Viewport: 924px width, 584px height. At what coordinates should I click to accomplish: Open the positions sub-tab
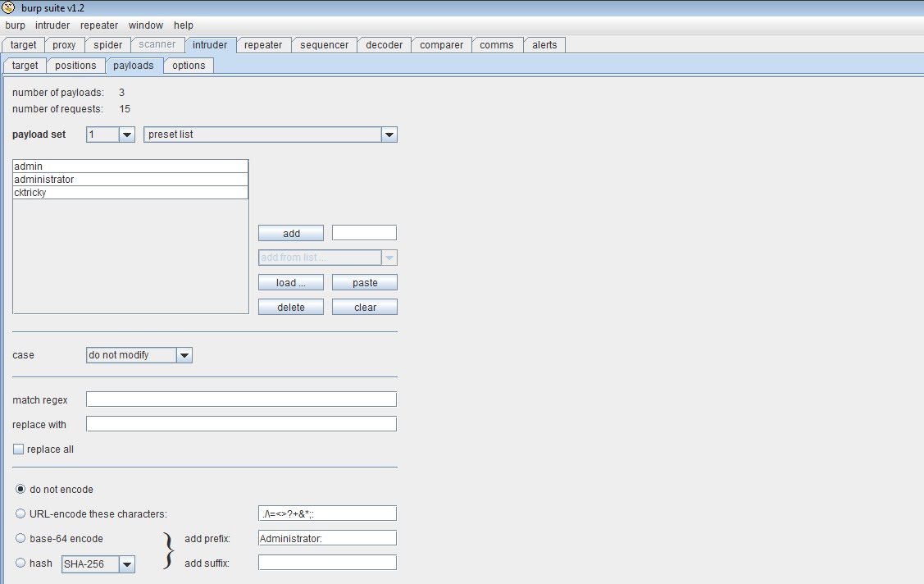[x=75, y=66]
